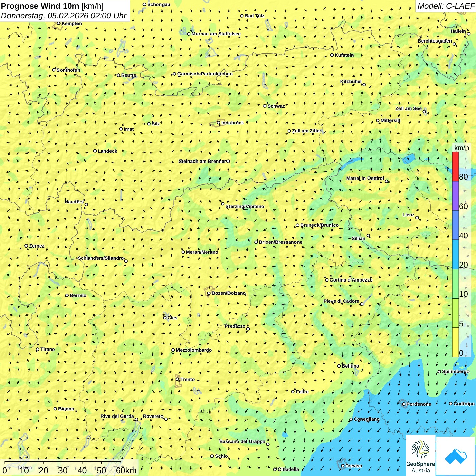Click the 'Zell am Ziller' label
476x476 pixels.
pyautogui.click(x=307, y=131)
